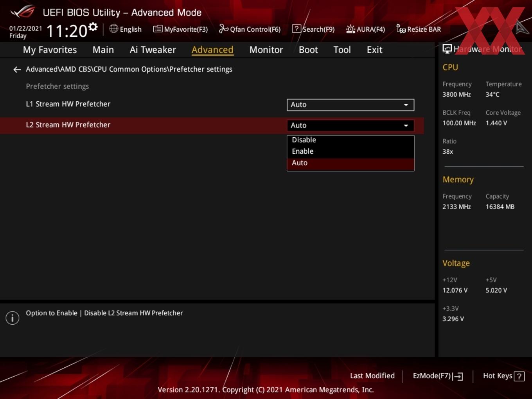Screen dimensions: 532x399
Task: Click the ReSize BAR button
Action: point(419,29)
